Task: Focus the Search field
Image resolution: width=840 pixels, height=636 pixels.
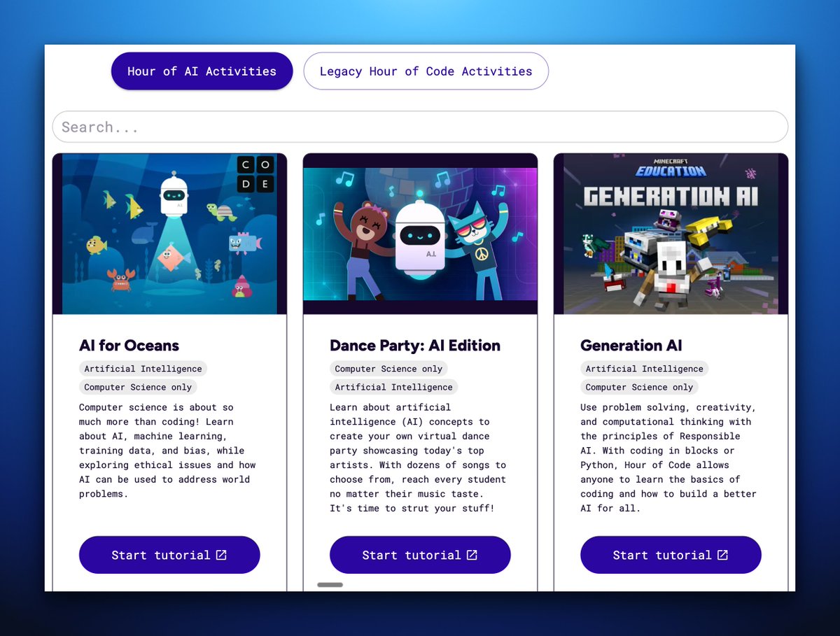Action: point(420,127)
